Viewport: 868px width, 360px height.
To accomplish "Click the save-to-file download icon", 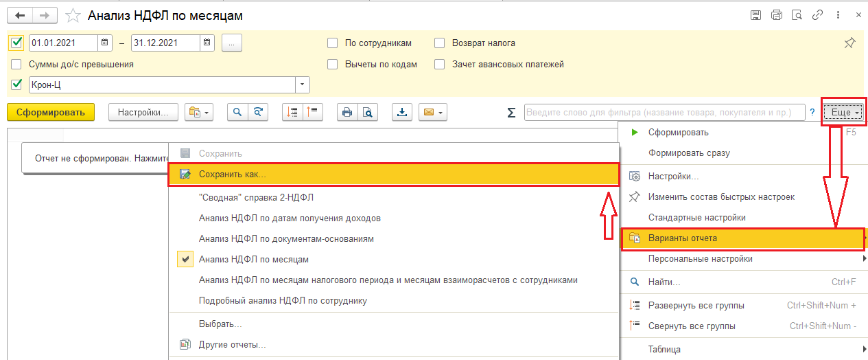I will 401,113.
